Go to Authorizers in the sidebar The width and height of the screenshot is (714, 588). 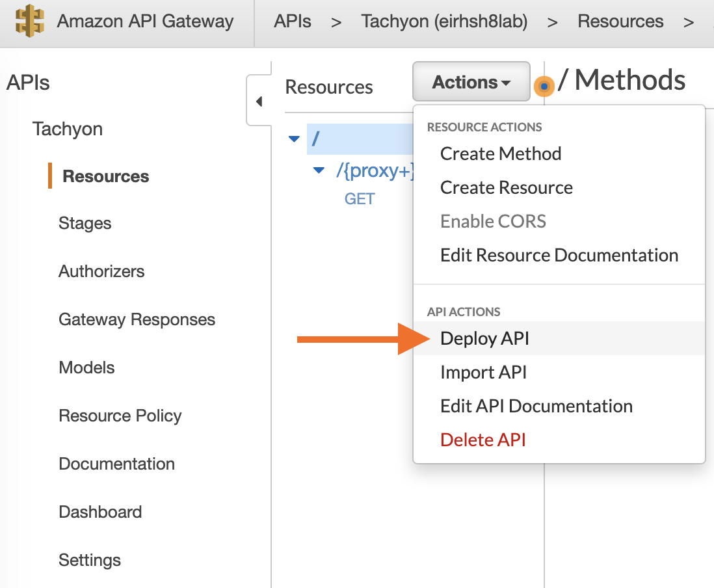click(x=101, y=271)
